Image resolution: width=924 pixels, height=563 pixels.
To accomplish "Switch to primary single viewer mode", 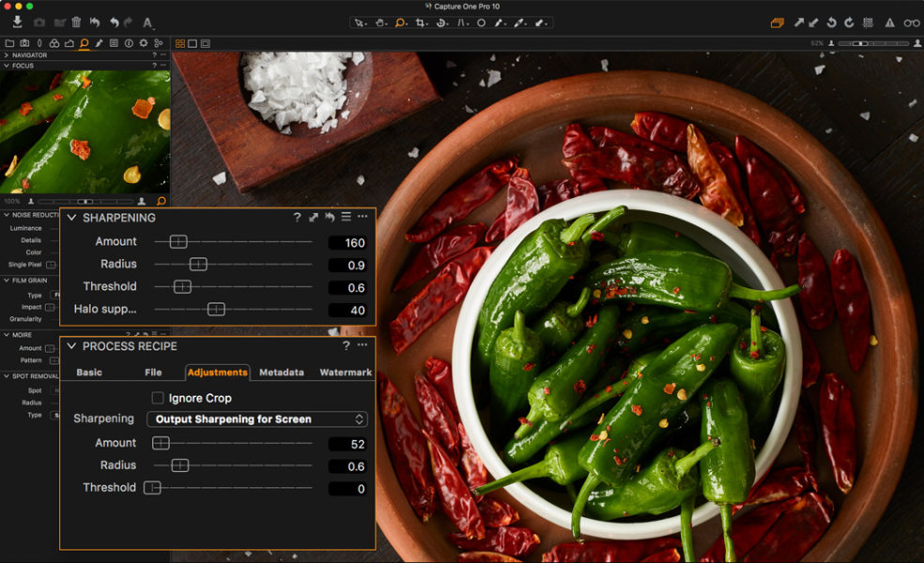I will (x=192, y=43).
